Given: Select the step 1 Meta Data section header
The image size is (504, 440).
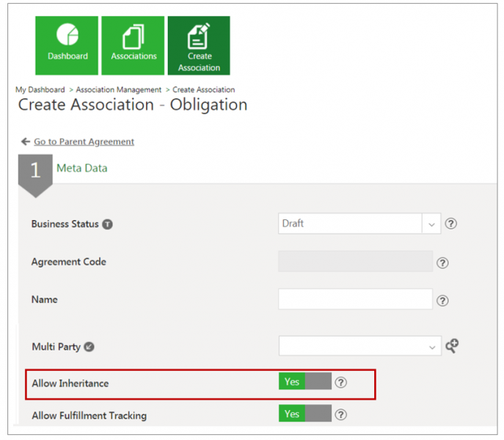Looking at the screenshot, I should [81, 169].
